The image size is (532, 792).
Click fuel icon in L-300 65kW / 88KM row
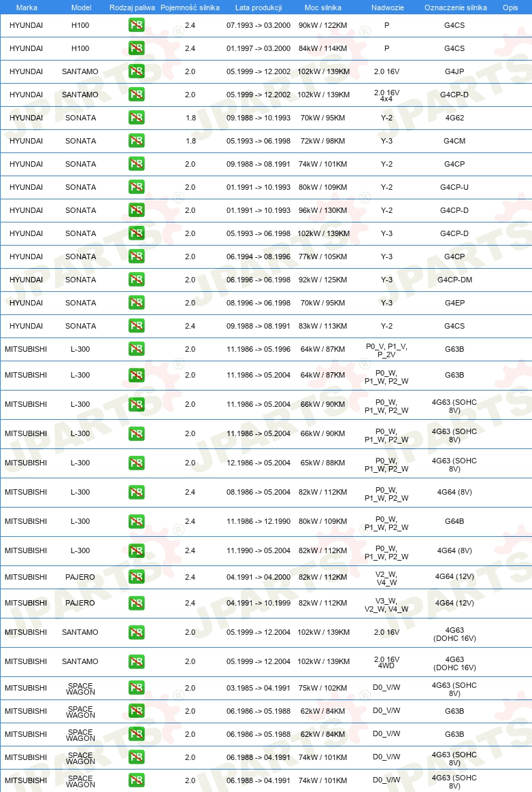137,463
